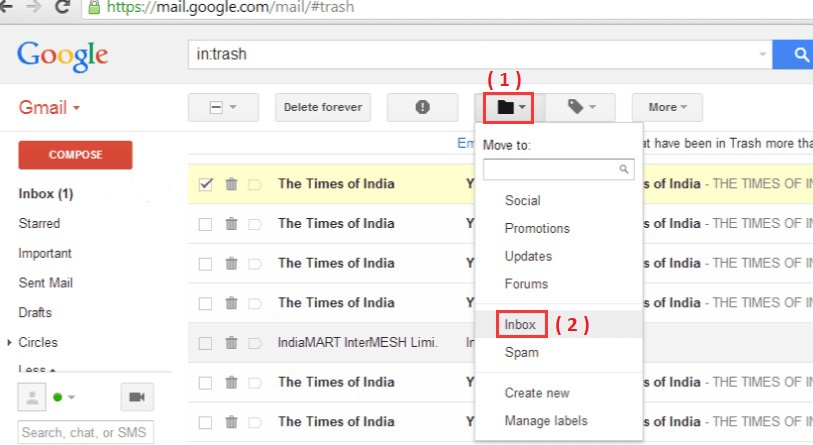Expand the Circles label
The height and width of the screenshot is (445, 813).
[9, 342]
